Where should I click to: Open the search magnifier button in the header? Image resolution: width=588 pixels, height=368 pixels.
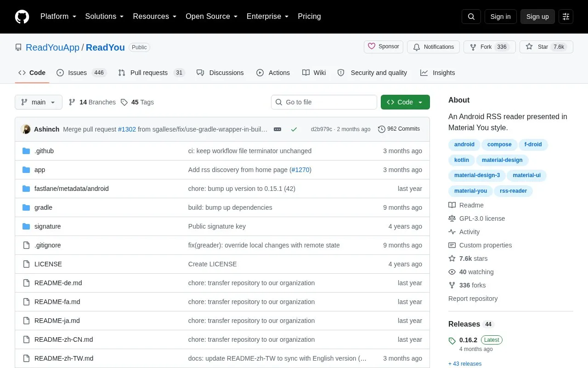(471, 17)
